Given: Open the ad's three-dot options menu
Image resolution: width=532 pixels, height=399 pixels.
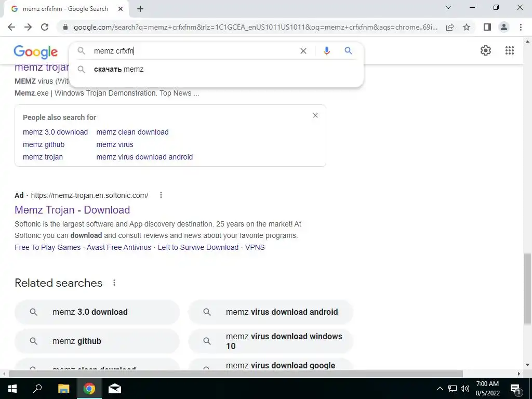Looking at the screenshot, I should [x=161, y=195].
